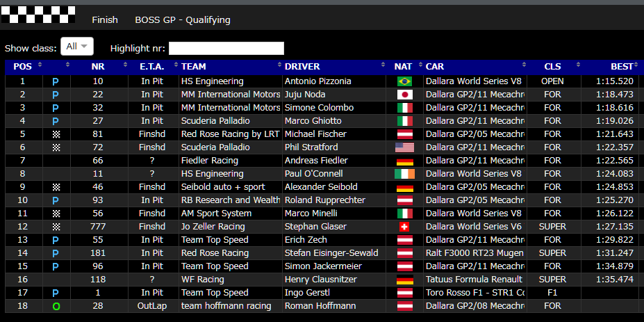Sort by NR column header

pos(99,67)
